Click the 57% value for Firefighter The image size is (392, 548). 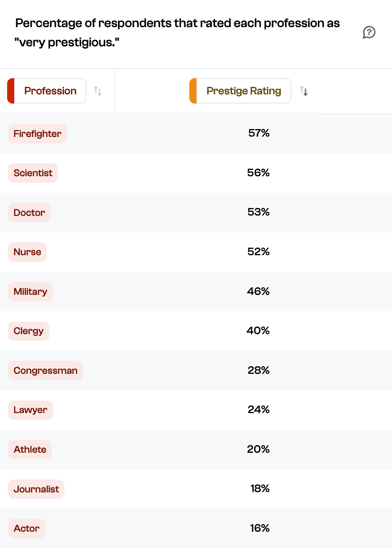click(259, 133)
